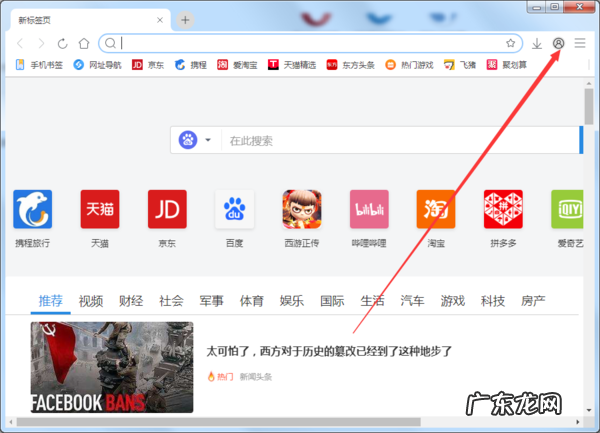
Task: Switch to the 生活 tab
Action: [x=372, y=301]
